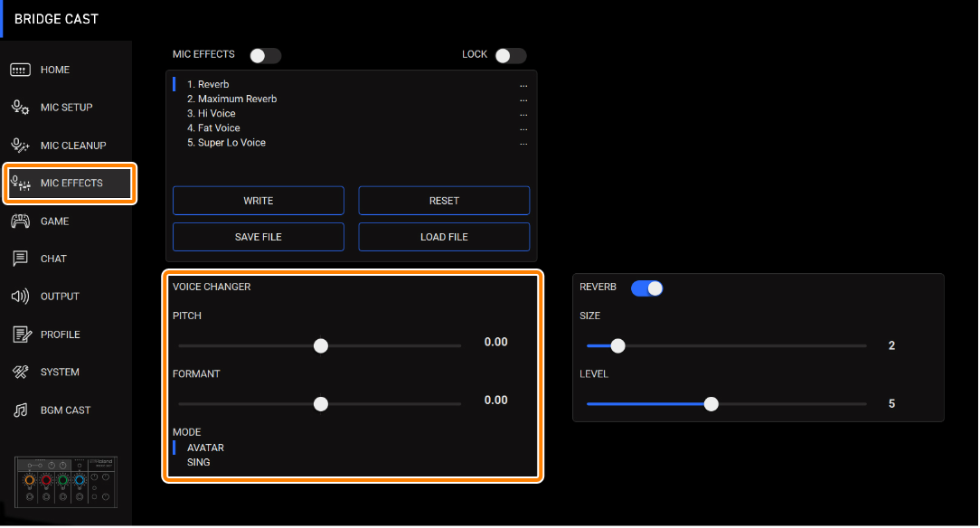Go to MIC SETUP section

[x=66, y=108]
